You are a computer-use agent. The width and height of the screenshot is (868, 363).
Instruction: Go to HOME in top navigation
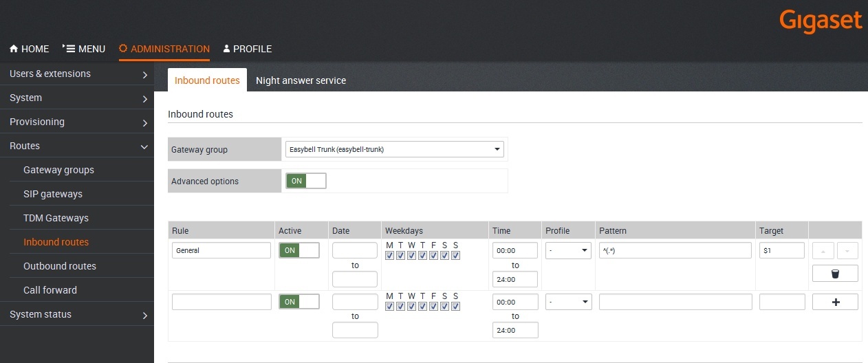30,49
